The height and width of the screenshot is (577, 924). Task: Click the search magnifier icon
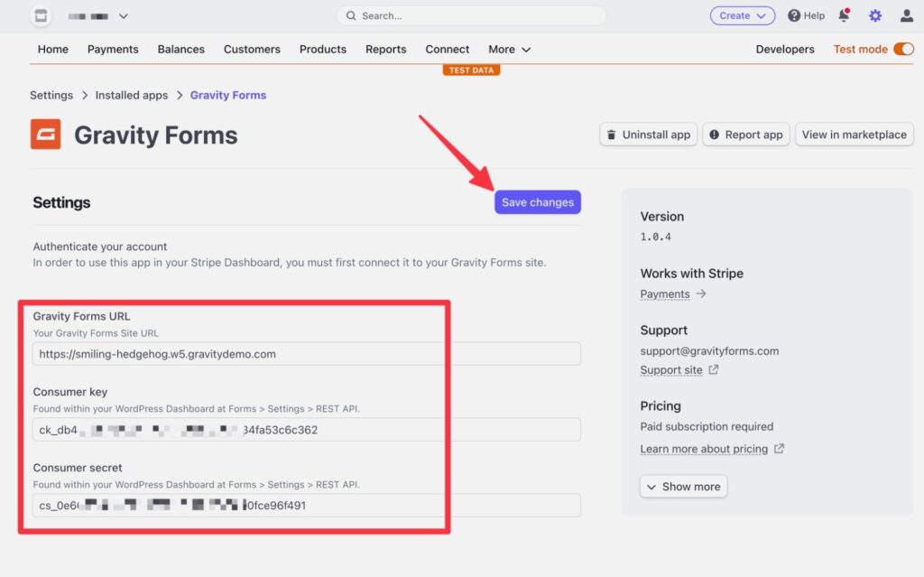point(352,15)
